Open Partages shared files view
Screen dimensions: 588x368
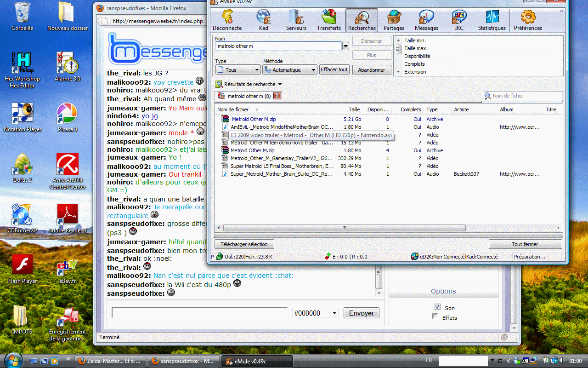click(x=394, y=21)
